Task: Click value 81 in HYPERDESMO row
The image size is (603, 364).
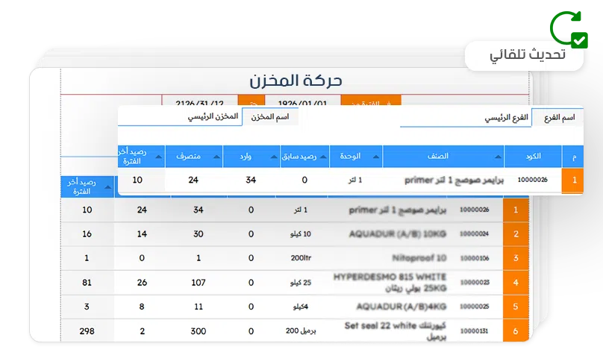Action: pos(87,283)
